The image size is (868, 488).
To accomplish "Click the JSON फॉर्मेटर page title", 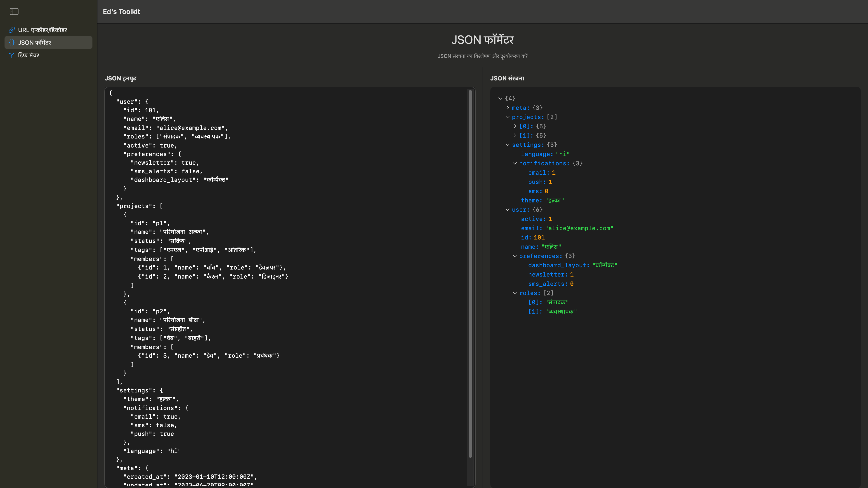I will pos(483,40).
